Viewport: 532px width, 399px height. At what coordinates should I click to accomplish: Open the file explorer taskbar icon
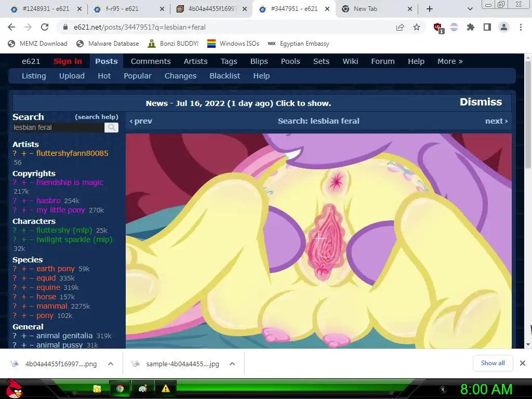click(97, 389)
